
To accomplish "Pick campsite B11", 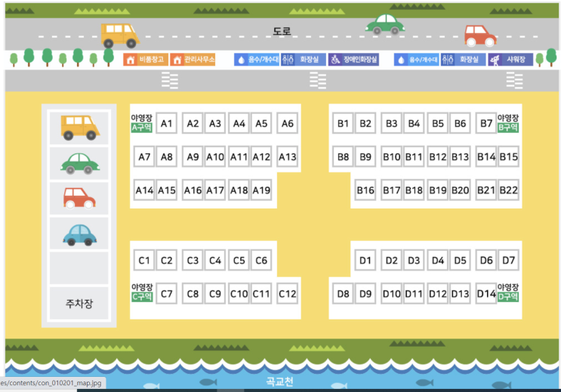I will tap(414, 157).
